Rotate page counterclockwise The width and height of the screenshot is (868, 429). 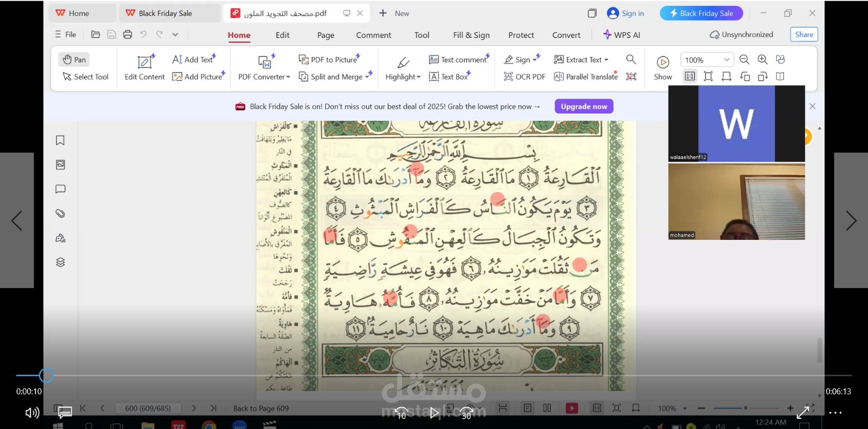(x=745, y=76)
